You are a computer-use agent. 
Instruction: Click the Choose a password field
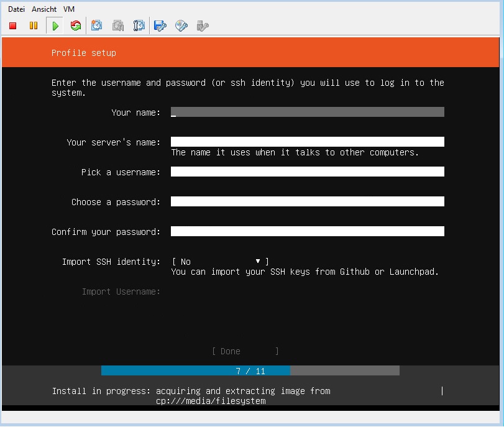click(307, 201)
